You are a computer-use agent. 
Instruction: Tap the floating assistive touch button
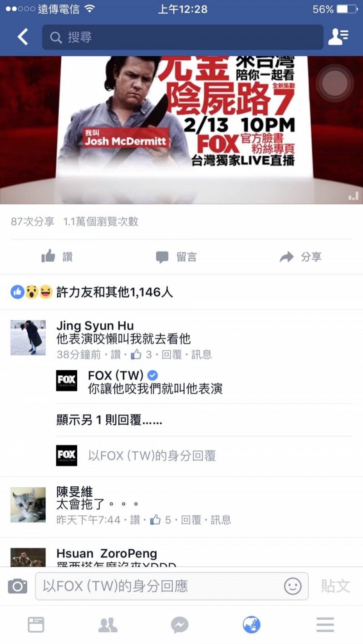click(335, 83)
